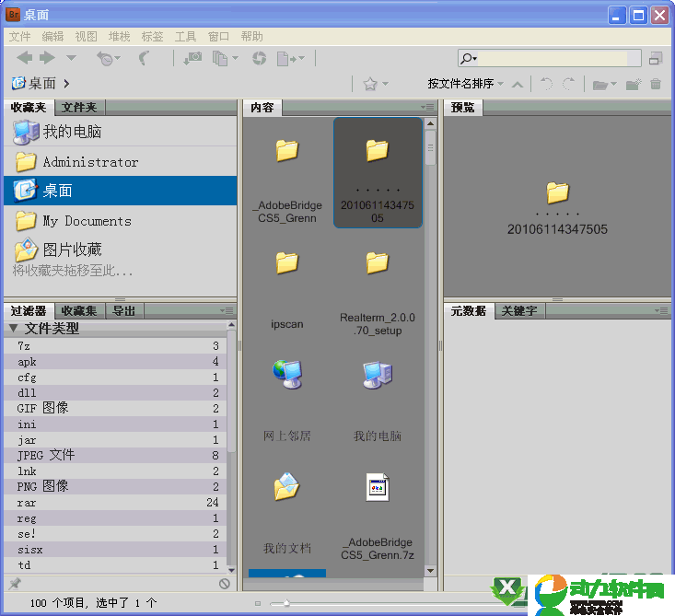Rotate the selection 90° counterclockwise
Viewport: 675px width, 616px height.
point(546,84)
